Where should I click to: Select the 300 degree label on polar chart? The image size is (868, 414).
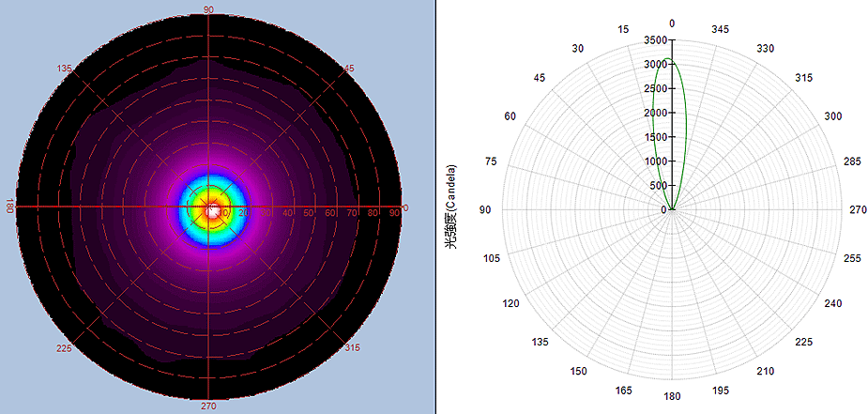tap(832, 115)
